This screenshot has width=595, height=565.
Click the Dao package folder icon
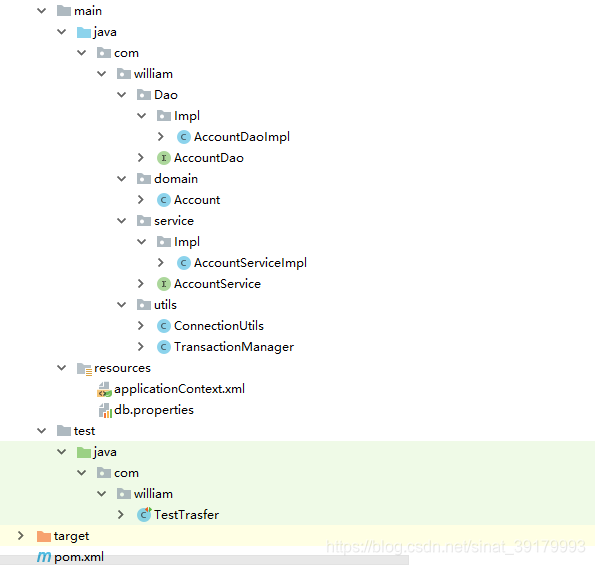[144, 94]
